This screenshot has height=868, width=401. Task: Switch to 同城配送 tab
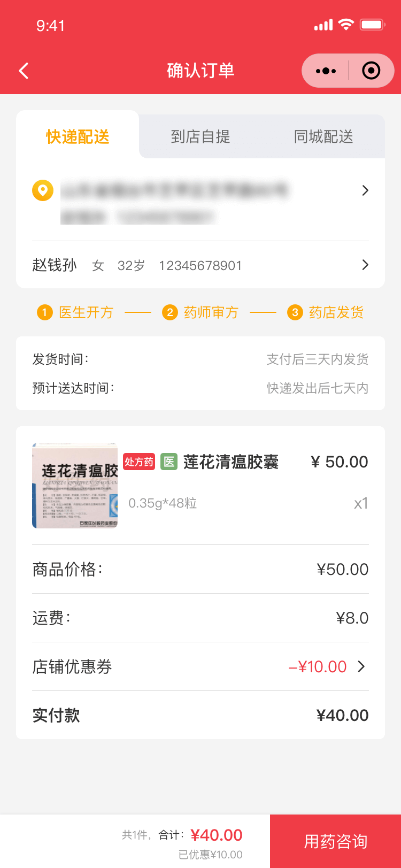[x=323, y=137]
